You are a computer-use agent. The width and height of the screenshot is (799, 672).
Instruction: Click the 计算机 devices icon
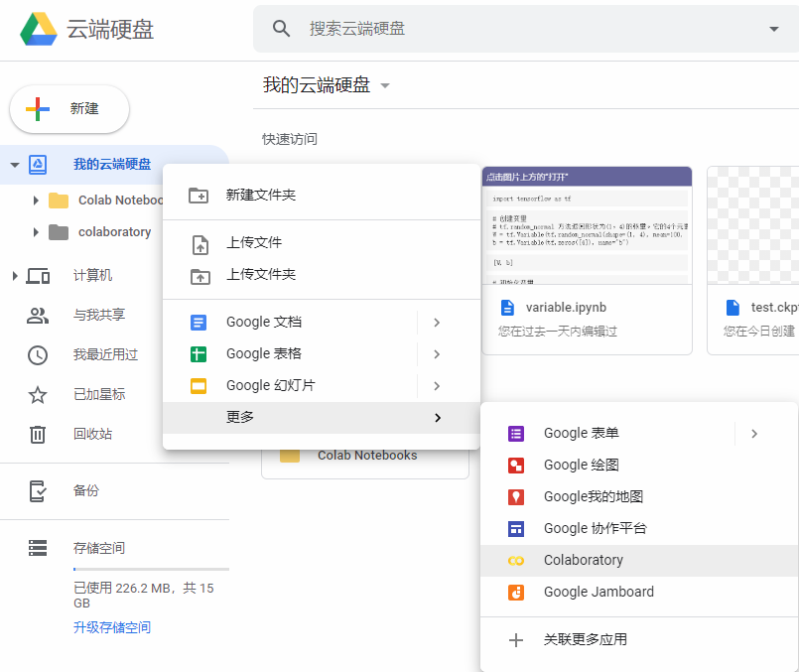tap(39, 276)
